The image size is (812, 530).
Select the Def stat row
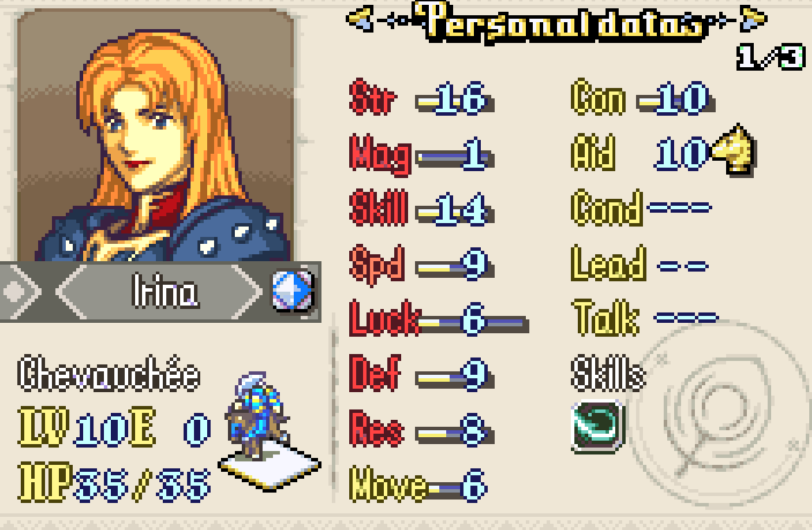click(421, 373)
